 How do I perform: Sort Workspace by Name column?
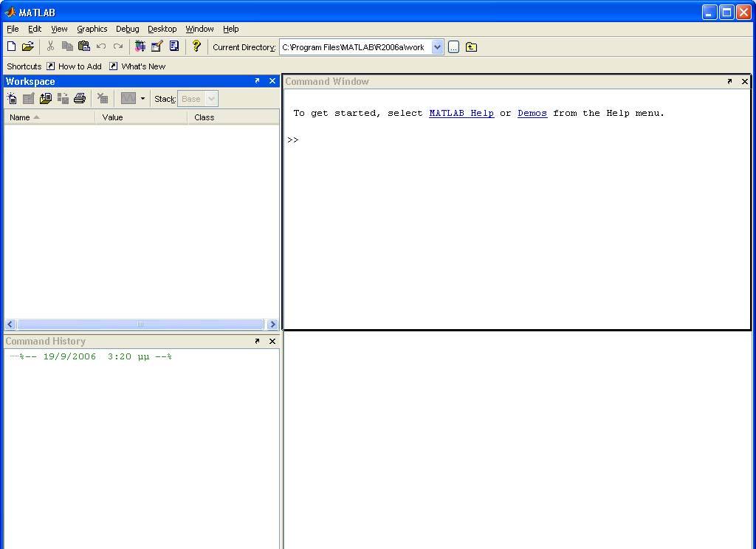pos(49,117)
